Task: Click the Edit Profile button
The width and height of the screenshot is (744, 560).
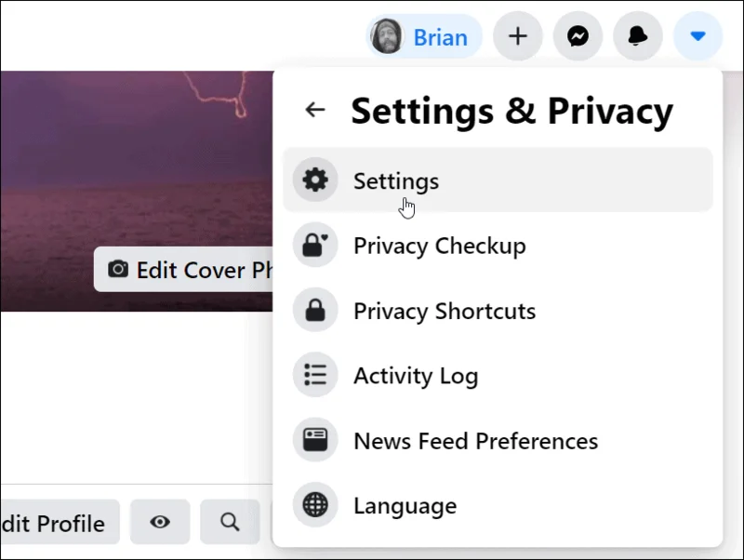Action: (x=60, y=522)
